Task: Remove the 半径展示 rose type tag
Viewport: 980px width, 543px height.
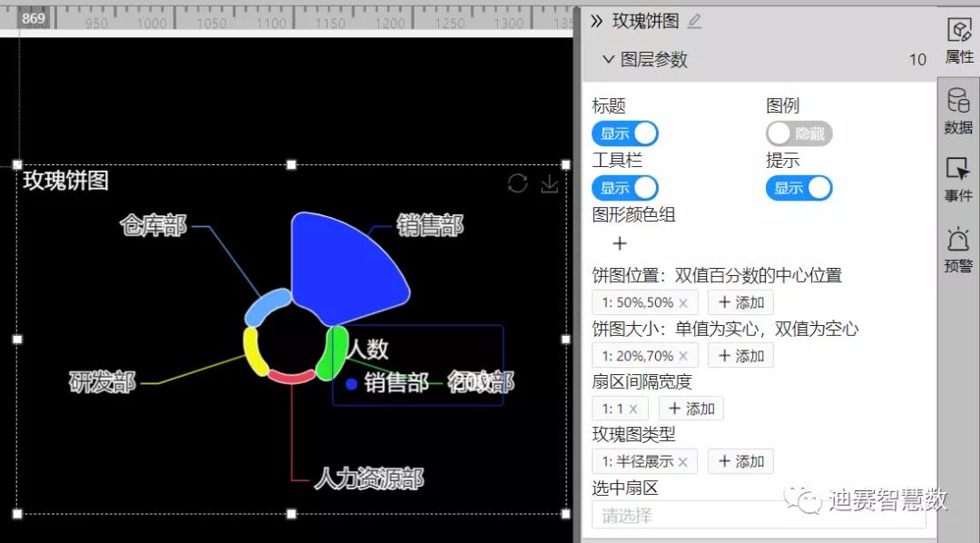Action: point(682,461)
